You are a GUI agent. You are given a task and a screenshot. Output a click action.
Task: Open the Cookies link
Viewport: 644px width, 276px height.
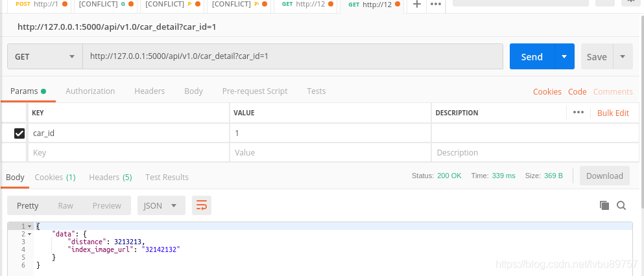pos(547,91)
